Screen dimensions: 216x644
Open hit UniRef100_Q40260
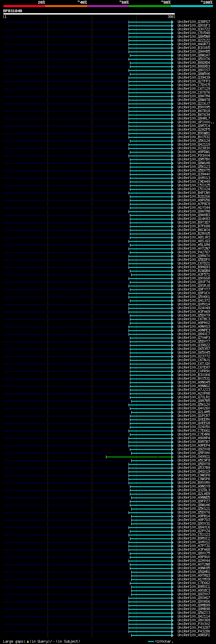click(194, 408)
